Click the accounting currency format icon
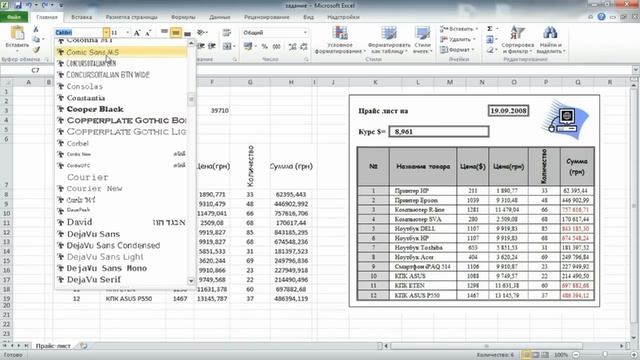 tap(248, 47)
